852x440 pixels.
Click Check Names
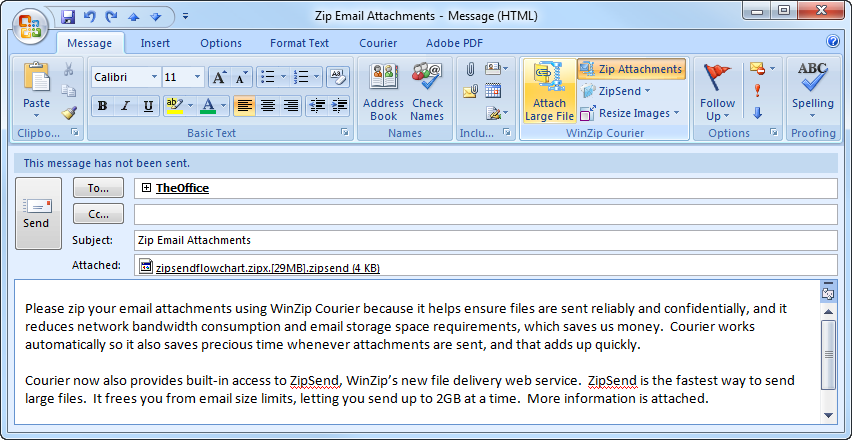tap(427, 91)
